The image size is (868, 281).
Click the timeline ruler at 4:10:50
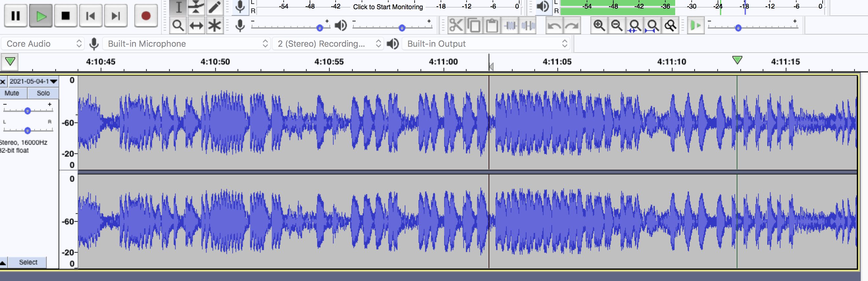click(x=215, y=62)
